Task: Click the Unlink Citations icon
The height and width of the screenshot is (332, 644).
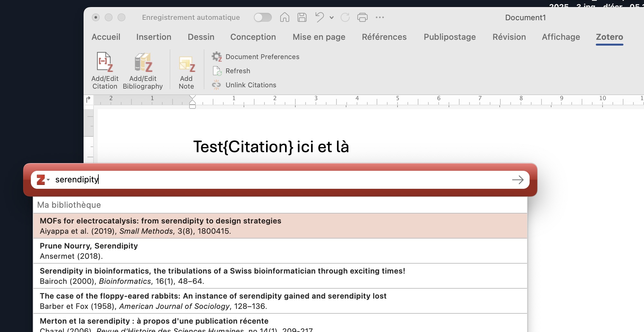Action: coord(216,85)
